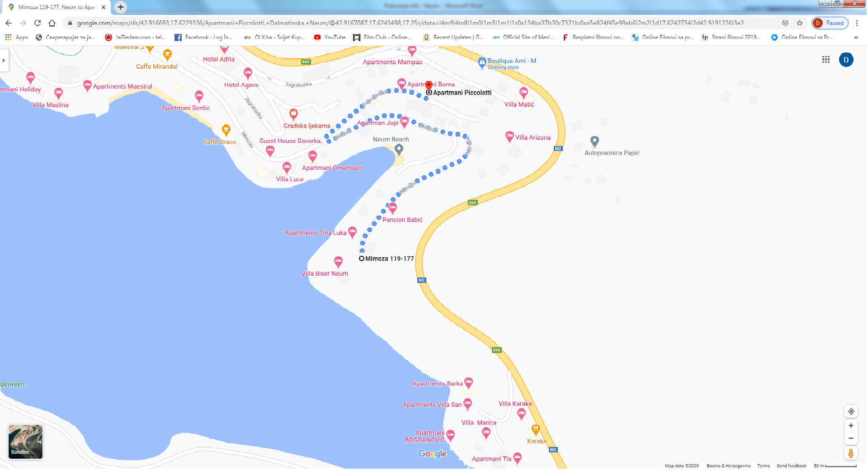Show more bookmarks overflow chevron
Viewport: 868px width, 470px height.
(856, 38)
